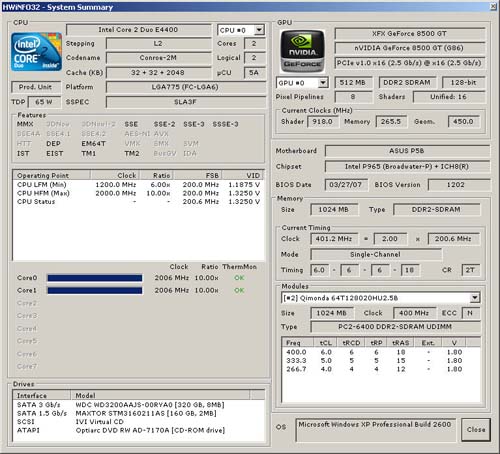This screenshot has height=454, width=500.
Task: Click the SSPEC SLA3F field
Action: point(185,102)
